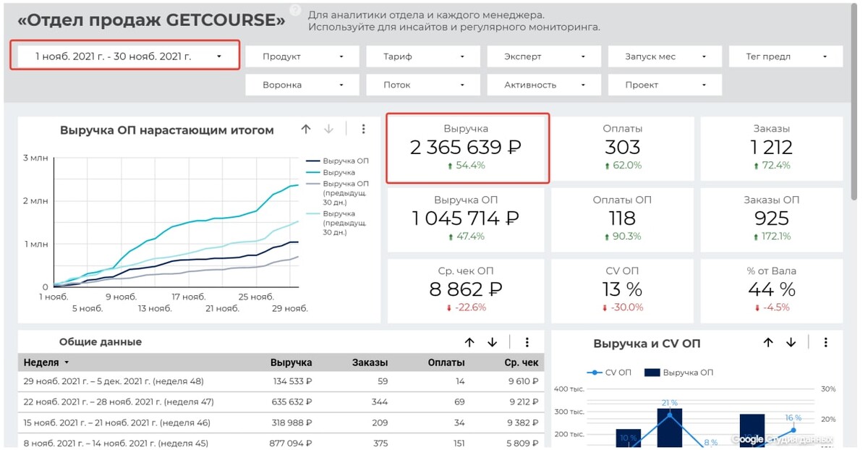Open the Продукт filter dropdown
Screen dimensions: 868x450
click(302, 56)
